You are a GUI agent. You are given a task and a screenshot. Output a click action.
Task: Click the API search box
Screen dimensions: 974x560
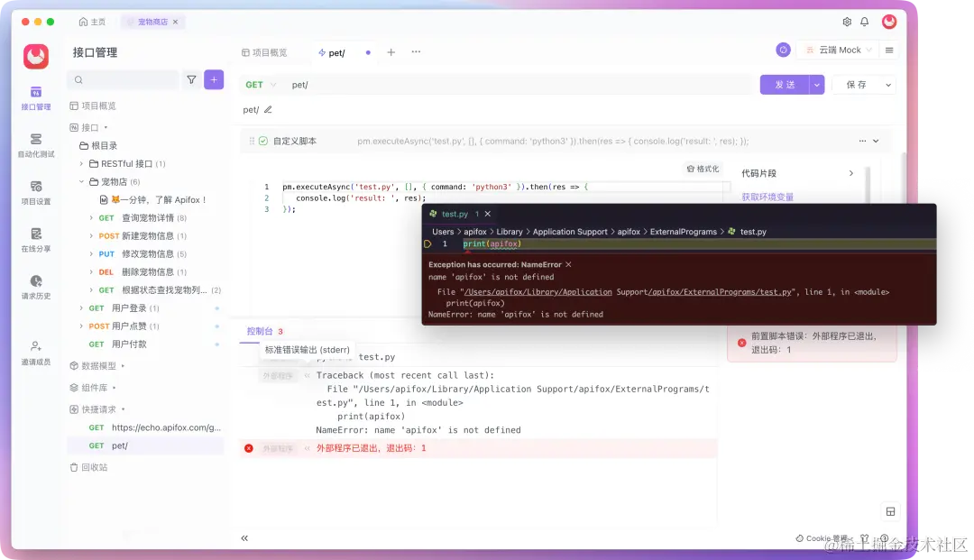pyautogui.click(x=124, y=79)
